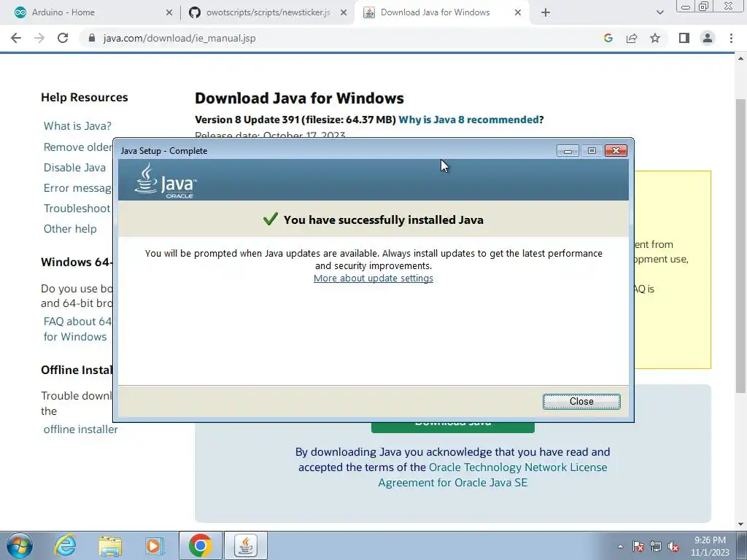The image size is (747, 560).
Task: Open Other help link
Action: click(70, 229)
